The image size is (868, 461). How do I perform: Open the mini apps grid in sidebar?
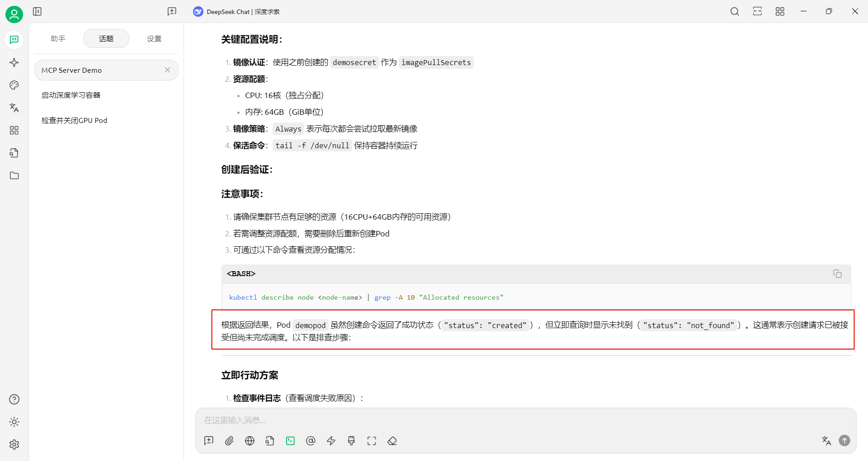14,130
